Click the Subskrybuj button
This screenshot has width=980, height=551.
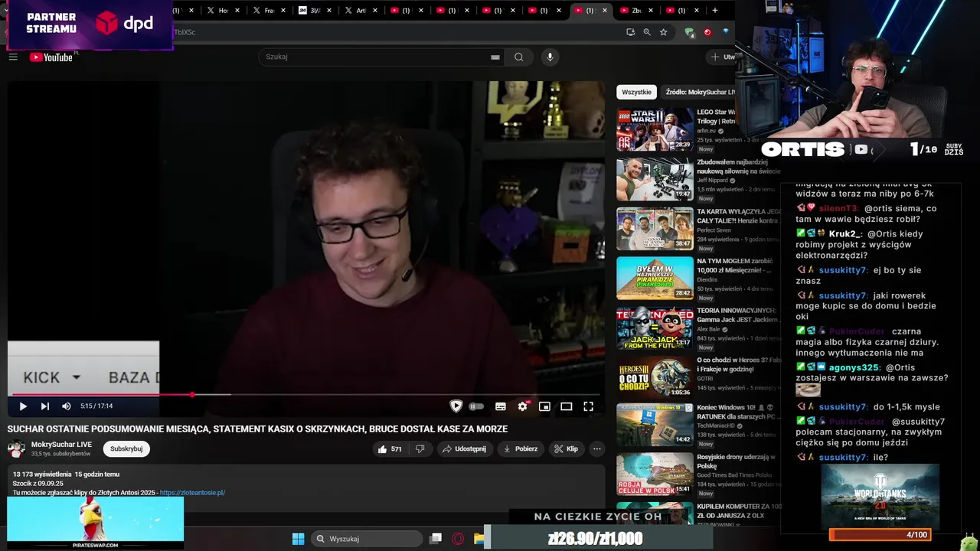[x=126, y=449]
